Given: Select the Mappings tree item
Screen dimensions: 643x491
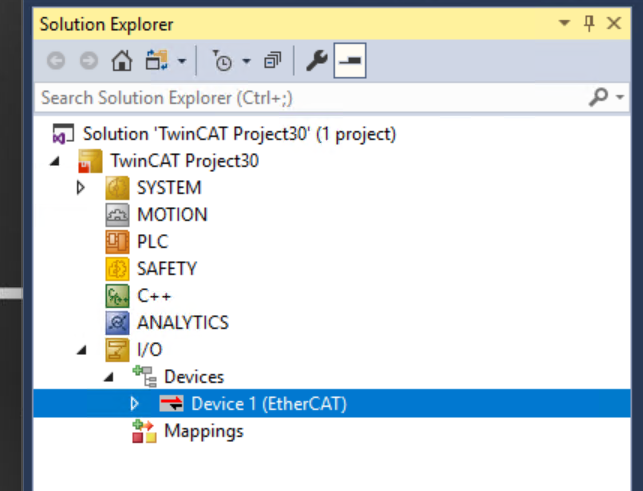Looking at the screenshot, I should [204, 432].
